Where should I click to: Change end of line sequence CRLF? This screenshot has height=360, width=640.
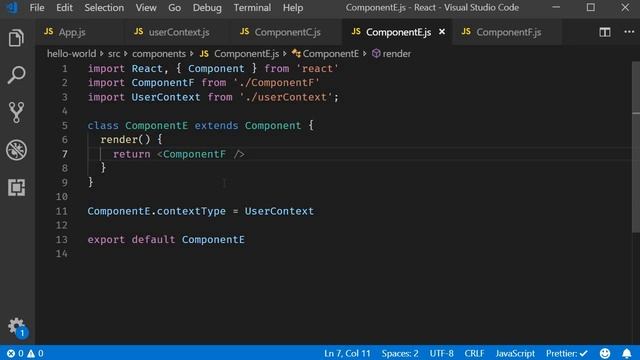474,353
